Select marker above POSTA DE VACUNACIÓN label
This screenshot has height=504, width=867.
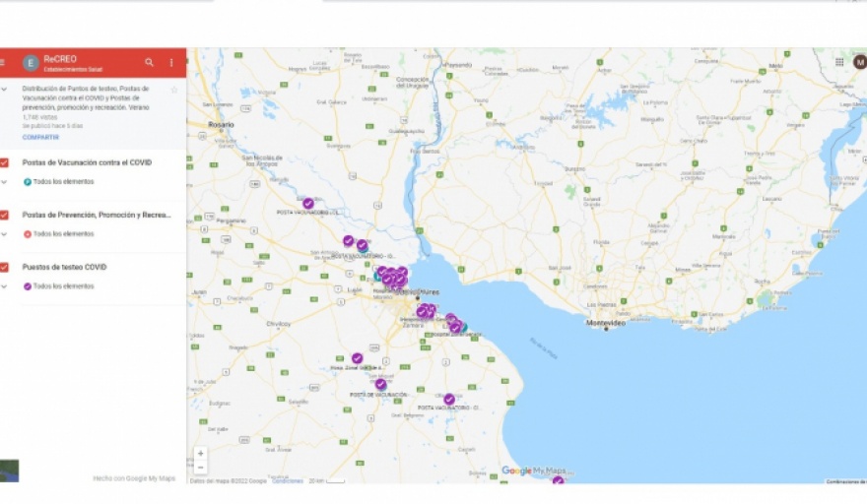pyautogui.click(x=380, y=384)
